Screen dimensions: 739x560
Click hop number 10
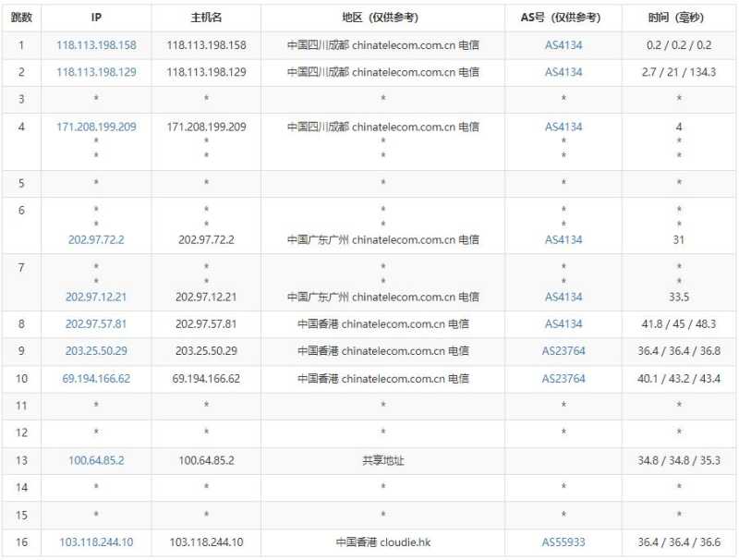21,379
